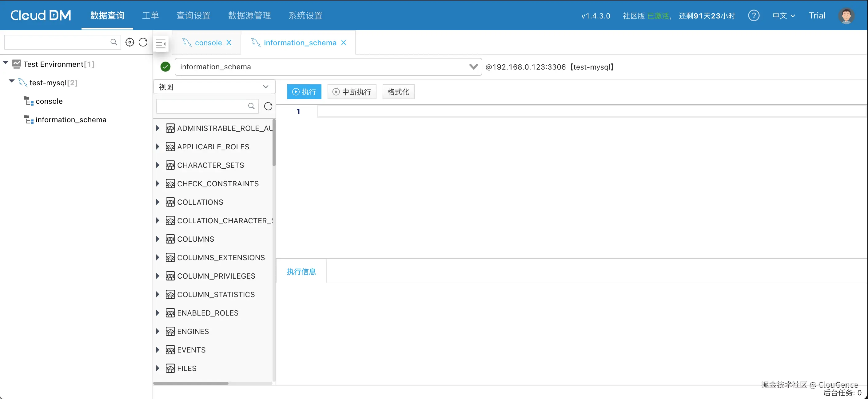Click the user avatar in the top bar
This screenshot has width=868, height=399.
[846, 15]
